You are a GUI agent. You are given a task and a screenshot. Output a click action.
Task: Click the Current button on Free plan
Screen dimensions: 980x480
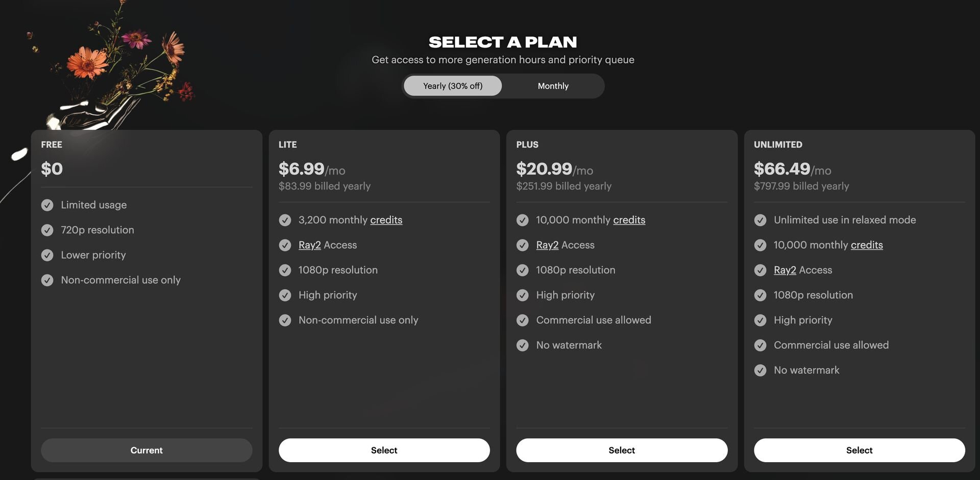146,450
